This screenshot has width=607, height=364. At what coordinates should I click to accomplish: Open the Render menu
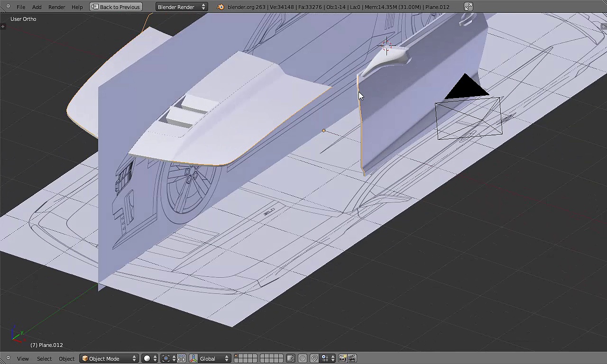(56, 7)
